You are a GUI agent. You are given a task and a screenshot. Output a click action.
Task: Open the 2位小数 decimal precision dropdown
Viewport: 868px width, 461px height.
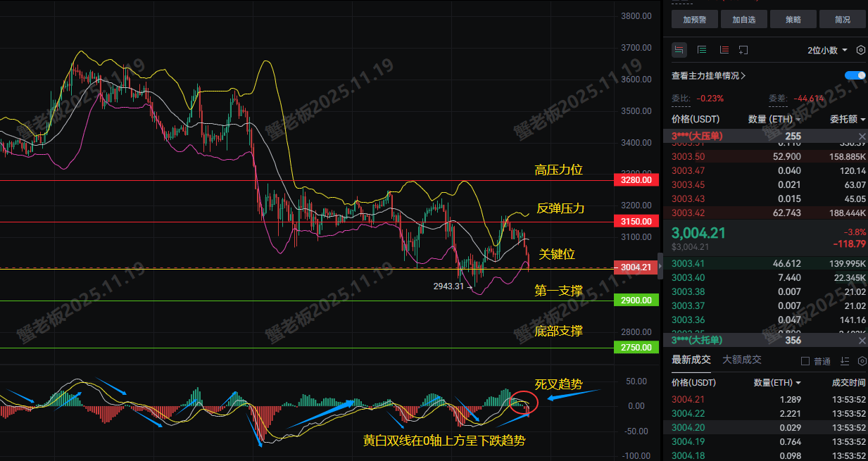pyautogui.click(x=826, y=50)
